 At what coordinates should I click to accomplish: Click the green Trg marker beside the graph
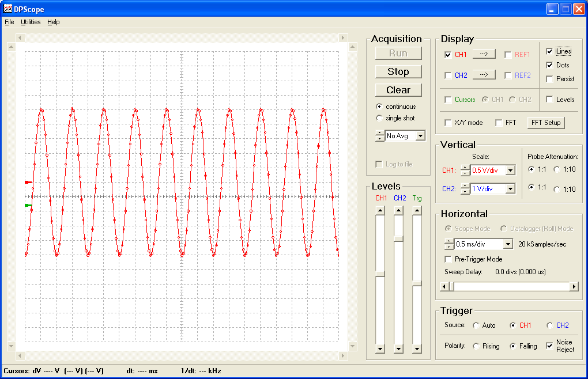pyautogui.click(x=28, y=205)
